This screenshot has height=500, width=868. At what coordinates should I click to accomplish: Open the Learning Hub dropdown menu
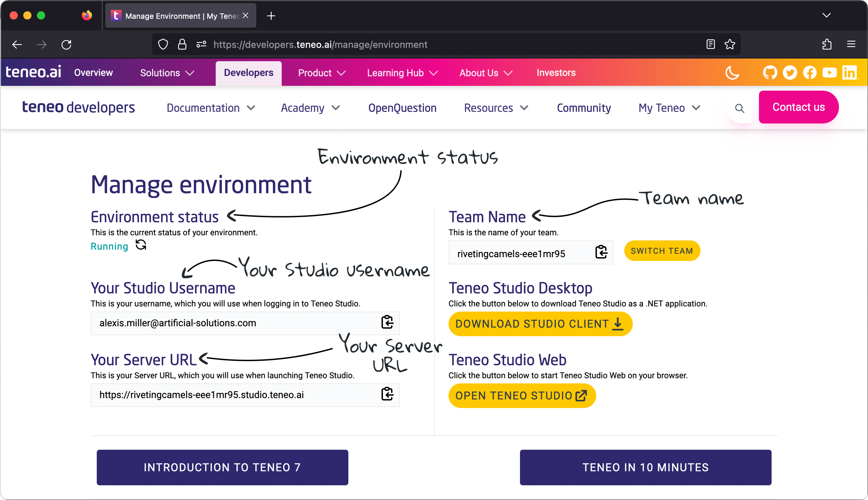click(x=402, y=73)
